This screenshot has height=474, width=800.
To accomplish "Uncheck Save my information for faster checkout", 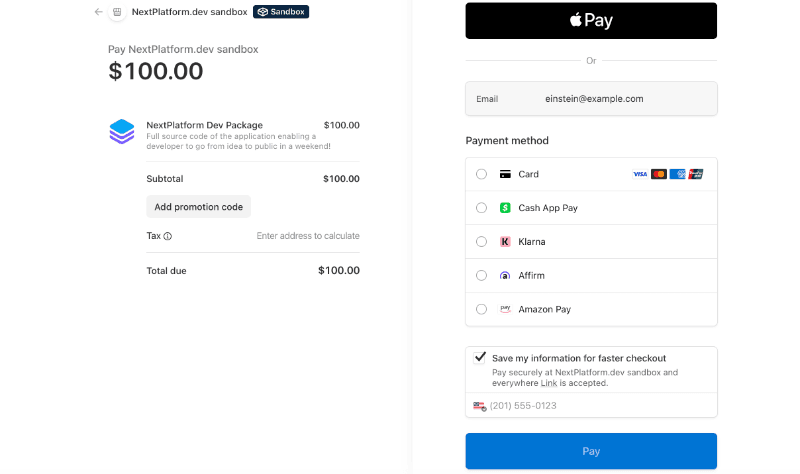I will [x=481, y=357].
